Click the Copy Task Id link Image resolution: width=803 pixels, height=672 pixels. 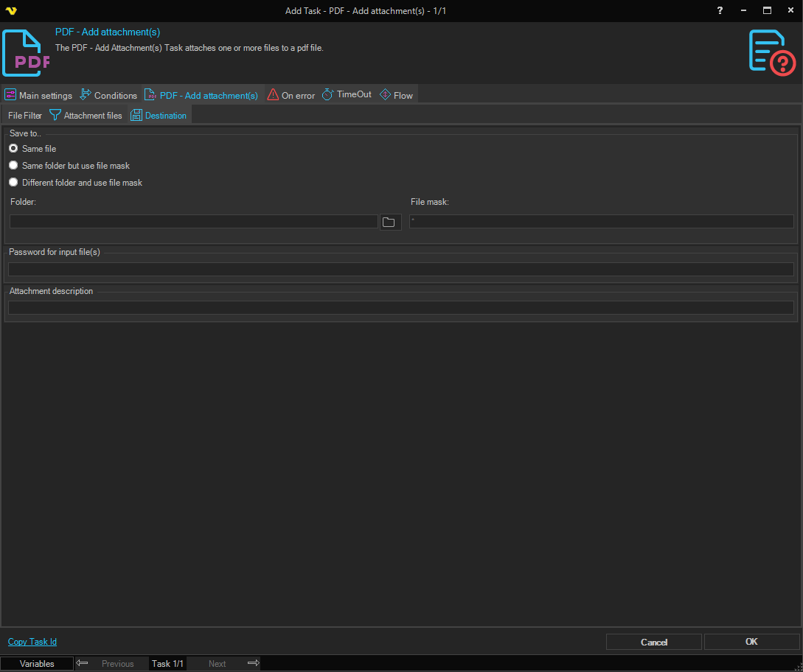[32, 642]
